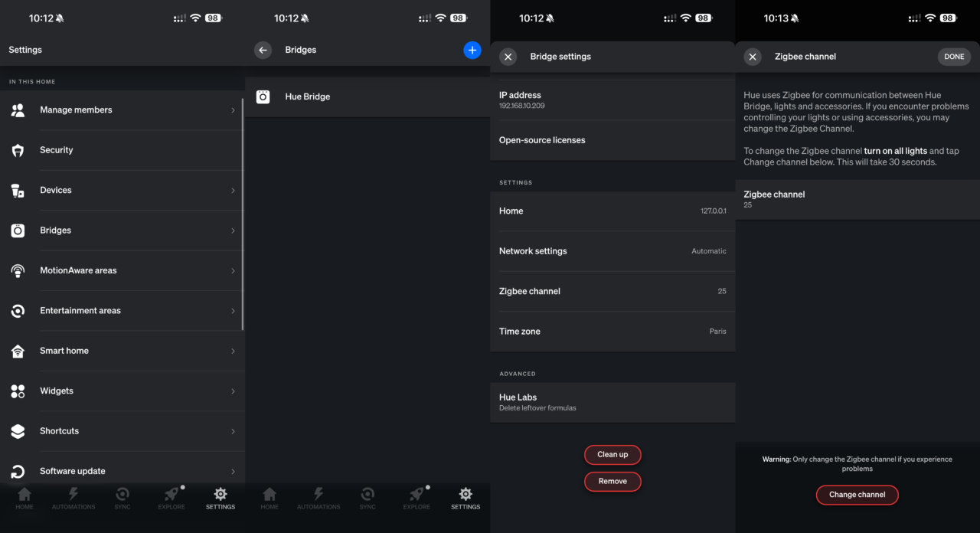This screenshot has width=980, height=533.
Task: Open Open-source licenses
Action: (x=612, y=140)
